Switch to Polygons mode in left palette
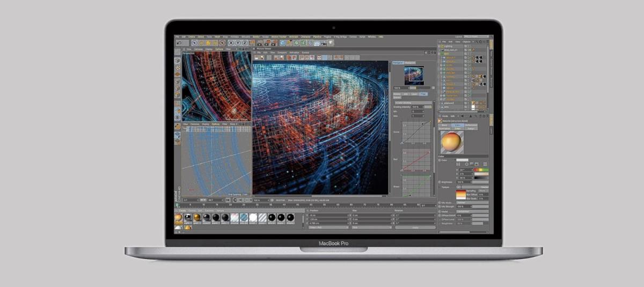The image size is (644, 287). pyautogui.click(x=178, y=95)
